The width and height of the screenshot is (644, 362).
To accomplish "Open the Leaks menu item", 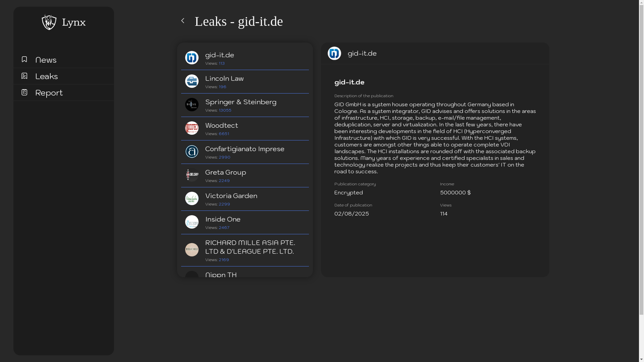I will (47, 76).
